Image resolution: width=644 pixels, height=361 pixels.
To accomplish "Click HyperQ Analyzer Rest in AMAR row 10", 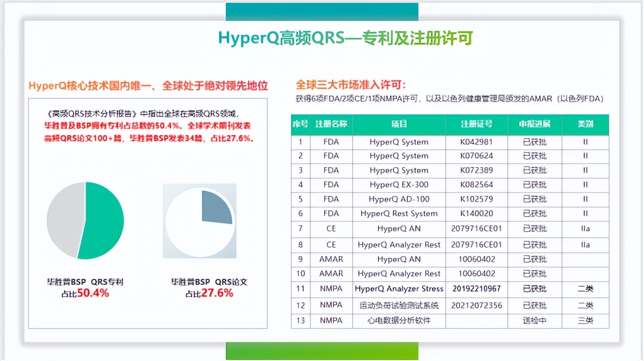I will pyautogui.click(x=399, y=274).
